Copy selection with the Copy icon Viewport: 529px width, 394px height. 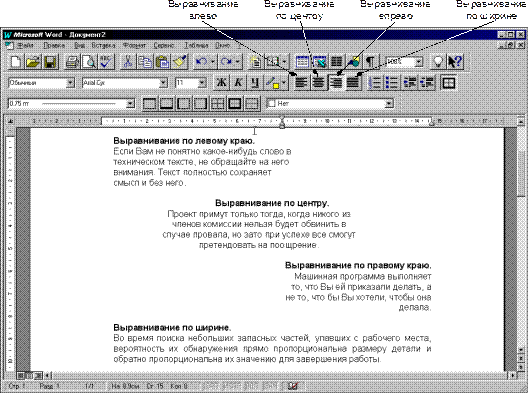tap(145, 62)
